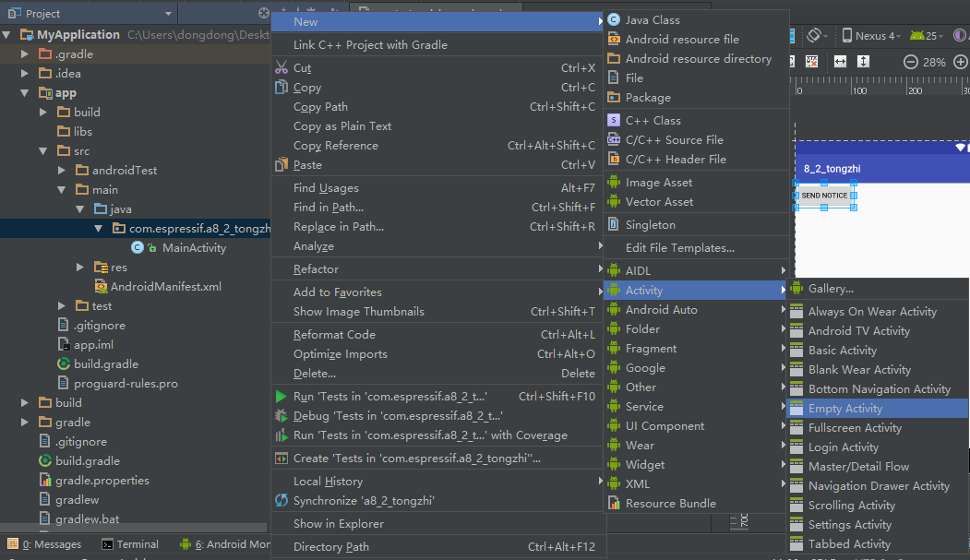Open the Messages tool window
The image size is (970, 560).
point(44,544)
